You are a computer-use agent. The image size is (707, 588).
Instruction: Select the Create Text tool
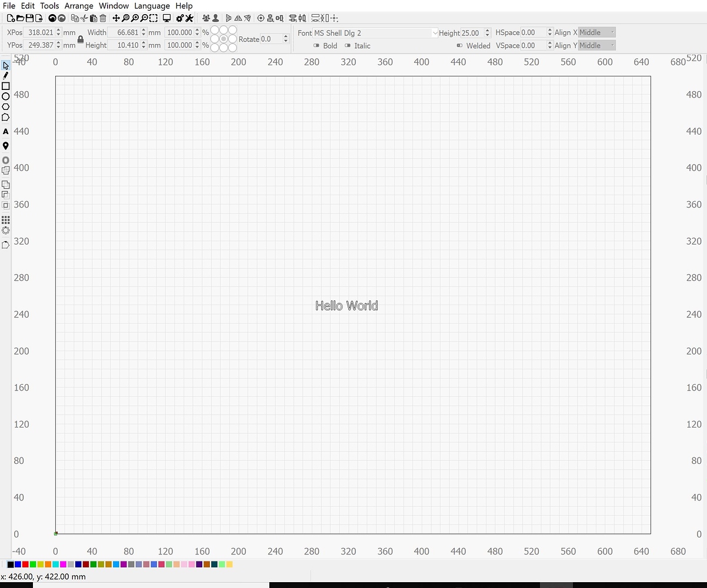pyautogui.click(x=6, y=132)
